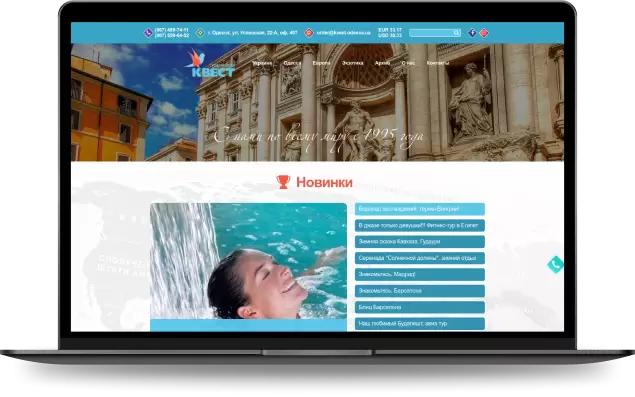Select the Водопад наслаждений Венгрия item

pos(420,209)
